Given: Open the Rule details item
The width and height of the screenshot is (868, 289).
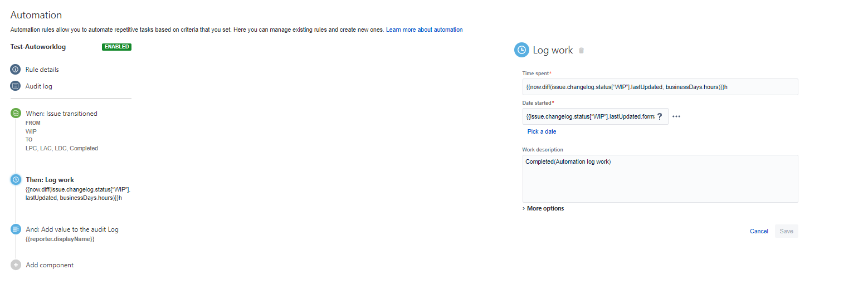Looking at the screenshot, I should pos(42,70).
